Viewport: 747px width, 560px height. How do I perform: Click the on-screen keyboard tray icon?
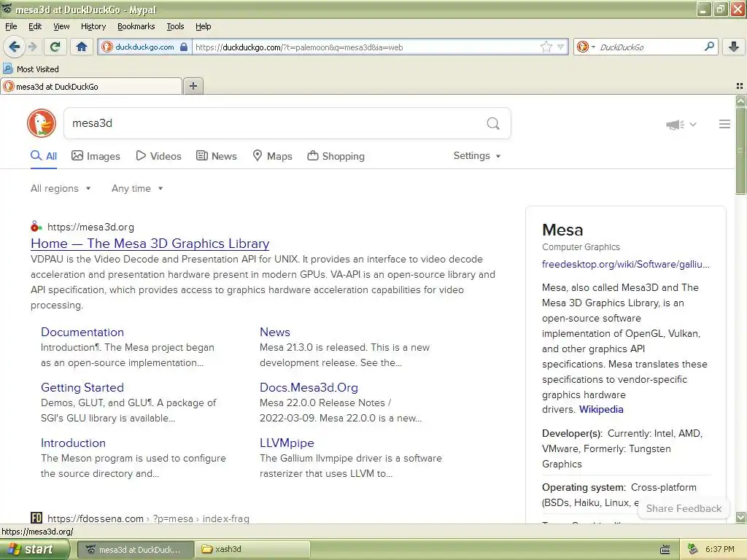click(665, 550)
